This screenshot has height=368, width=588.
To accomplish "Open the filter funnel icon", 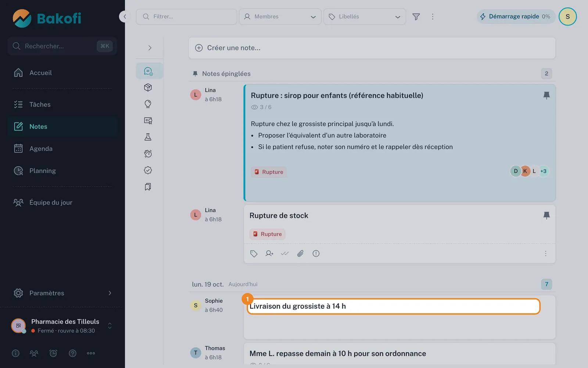I will pos(416,17).
